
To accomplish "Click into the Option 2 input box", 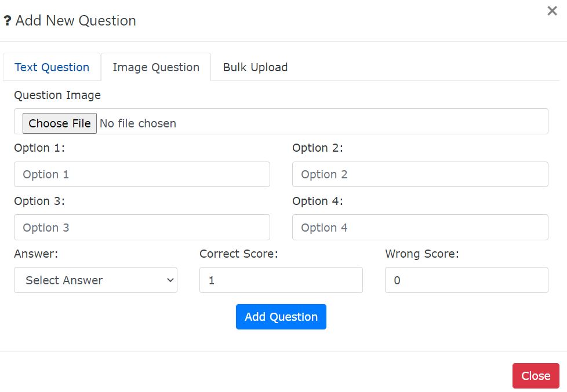I will [x=420, y=174].
